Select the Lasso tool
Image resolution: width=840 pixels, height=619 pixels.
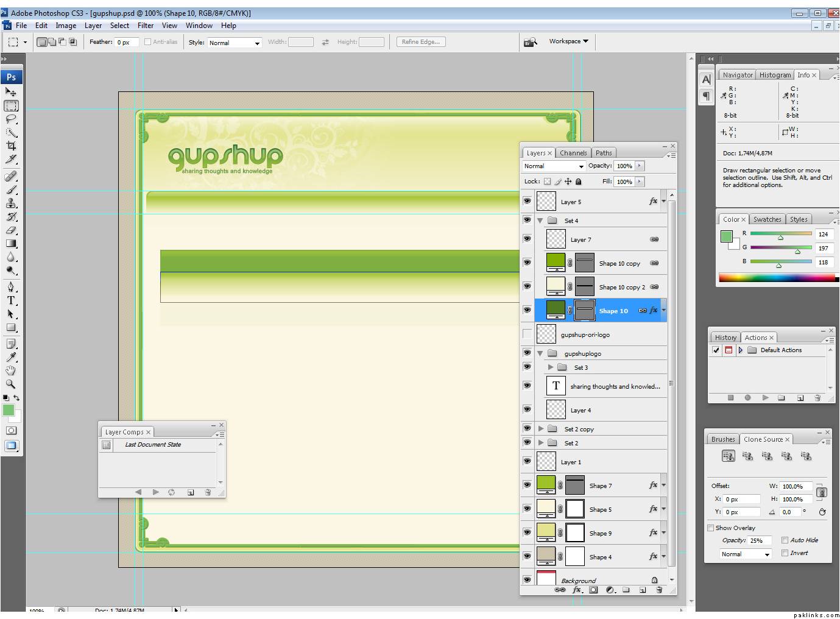click(11, 119)
